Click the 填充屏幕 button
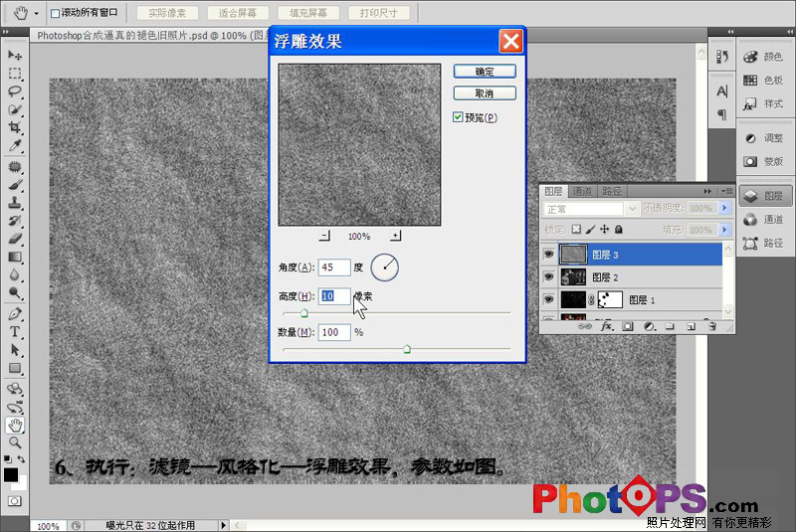Image resolution: width=796 pixels, height=532 pixels. coord(308,13)
